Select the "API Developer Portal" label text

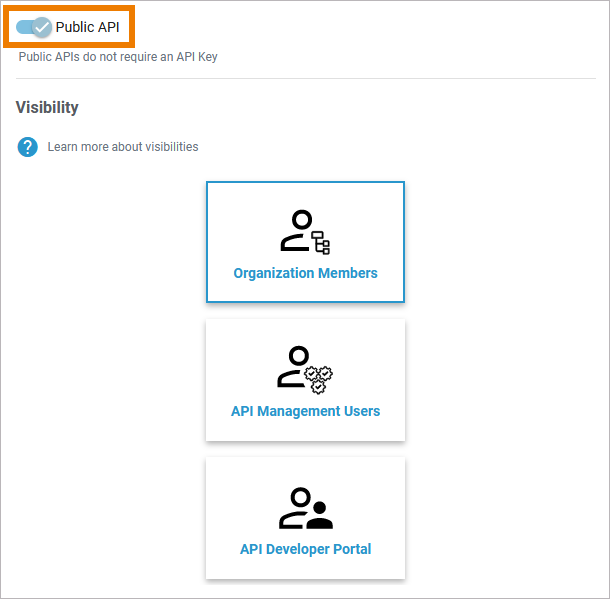(305, 549)
